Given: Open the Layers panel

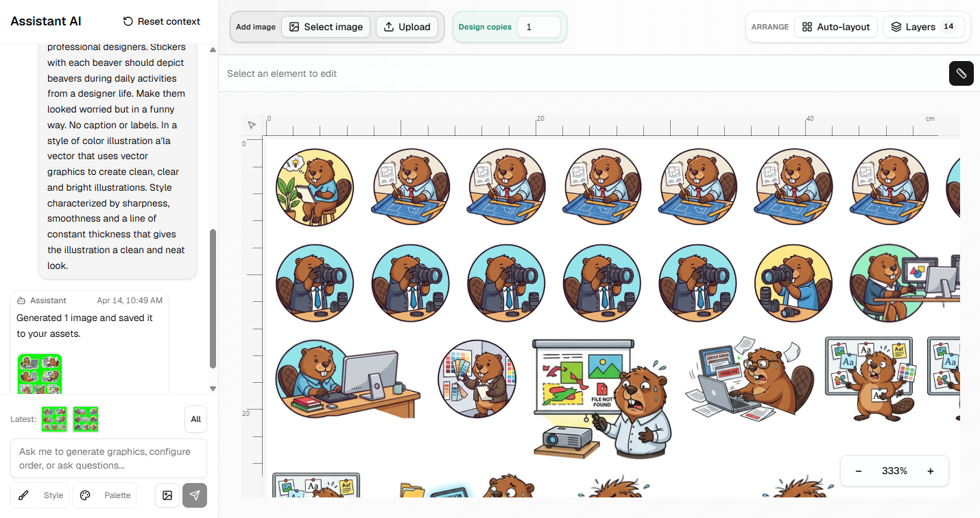Looking at the screenshot, I should click(923, 27).
